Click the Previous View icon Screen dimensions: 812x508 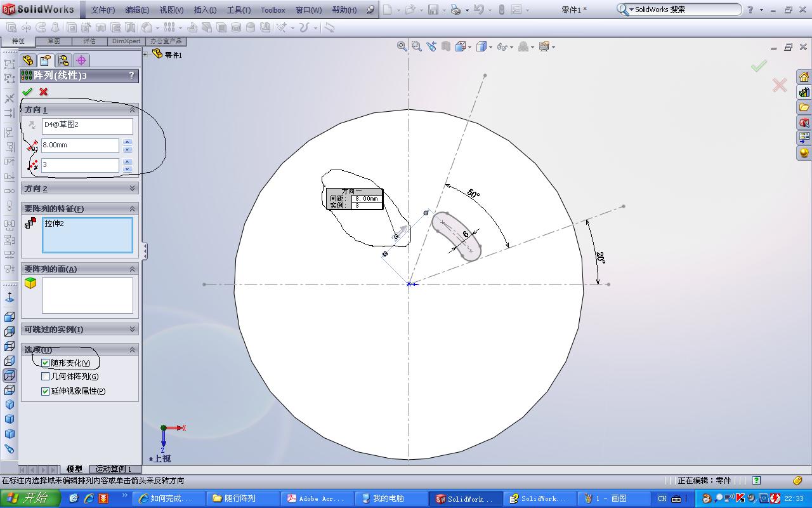pos(431,46)
